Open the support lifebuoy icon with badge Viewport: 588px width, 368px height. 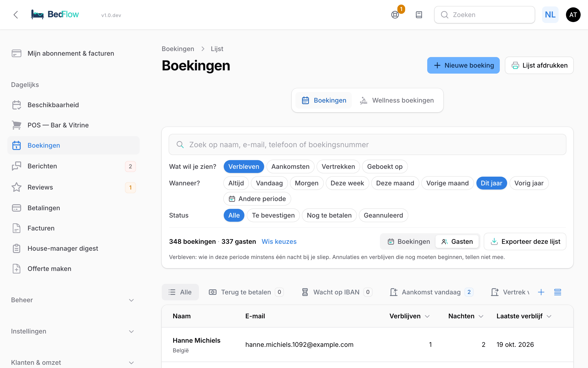click(x=395, y=15)
